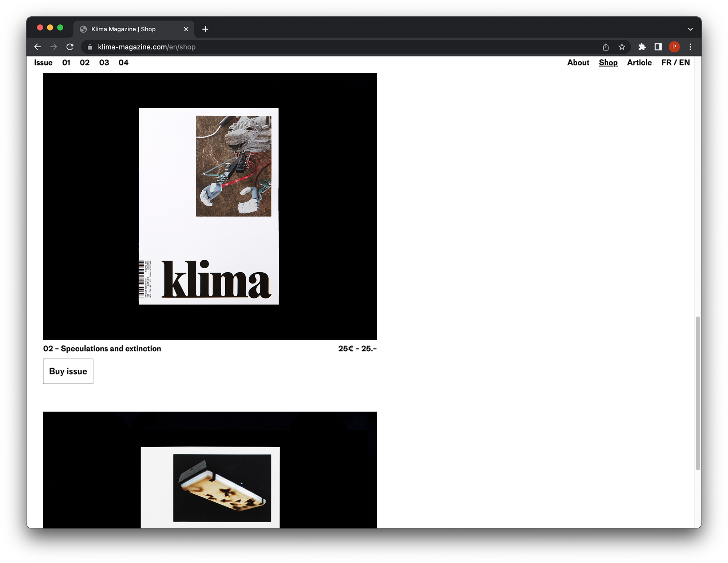Open Issue 03 in the nav

coord(104,63)
